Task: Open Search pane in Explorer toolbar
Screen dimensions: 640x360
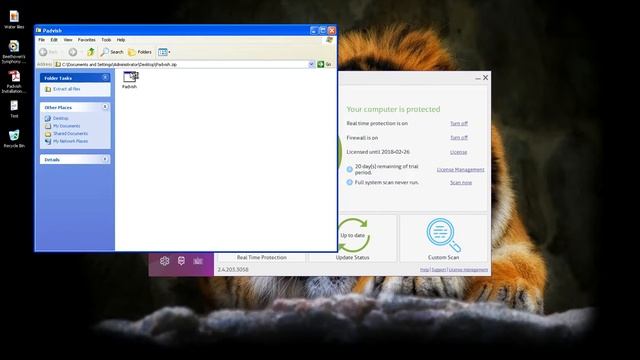Action: tap(112, 52)
